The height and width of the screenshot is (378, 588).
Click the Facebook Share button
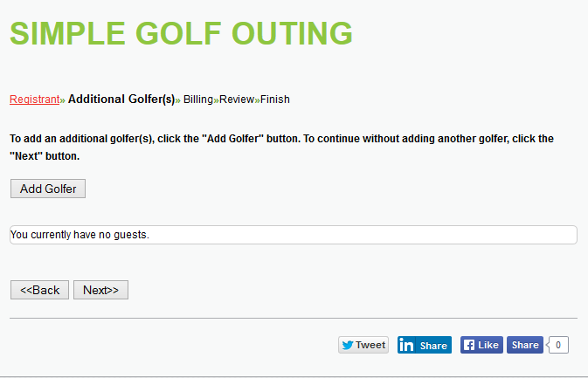tap(525, 345)
